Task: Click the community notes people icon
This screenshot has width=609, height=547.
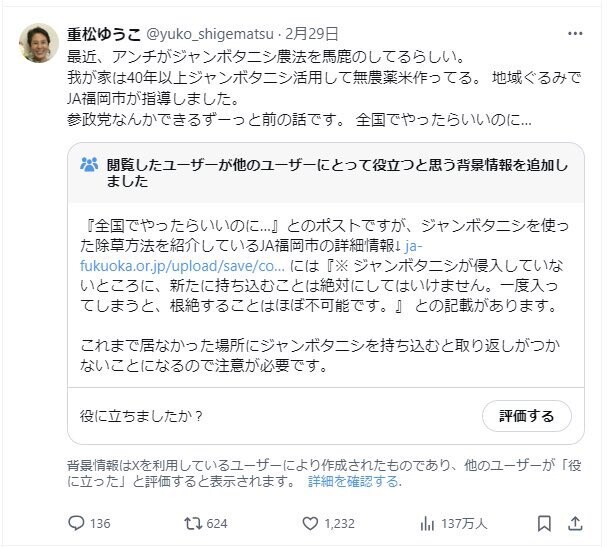Action: coord(89,165)
